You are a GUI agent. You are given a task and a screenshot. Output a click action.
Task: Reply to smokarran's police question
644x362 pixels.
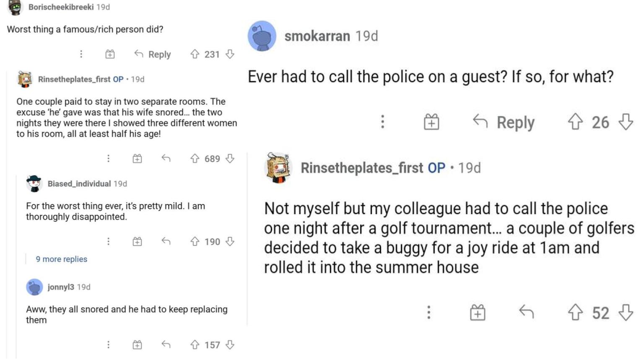[x=506, y=122]
